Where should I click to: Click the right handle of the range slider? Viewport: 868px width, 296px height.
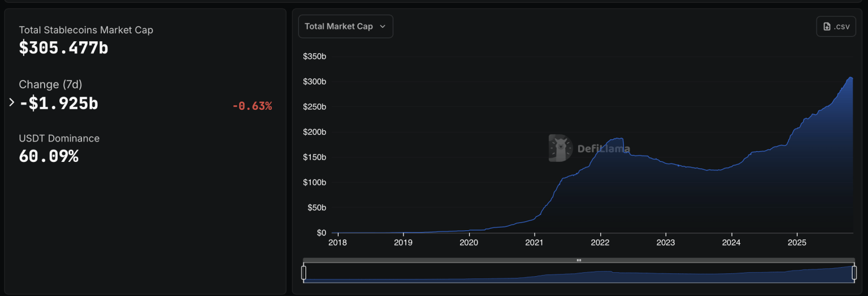click(x=853, y=273)
